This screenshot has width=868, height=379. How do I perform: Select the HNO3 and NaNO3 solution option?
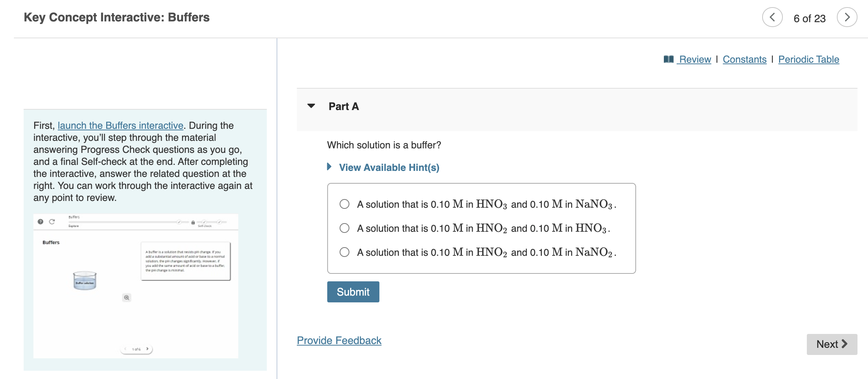click(x=344, y=204)
